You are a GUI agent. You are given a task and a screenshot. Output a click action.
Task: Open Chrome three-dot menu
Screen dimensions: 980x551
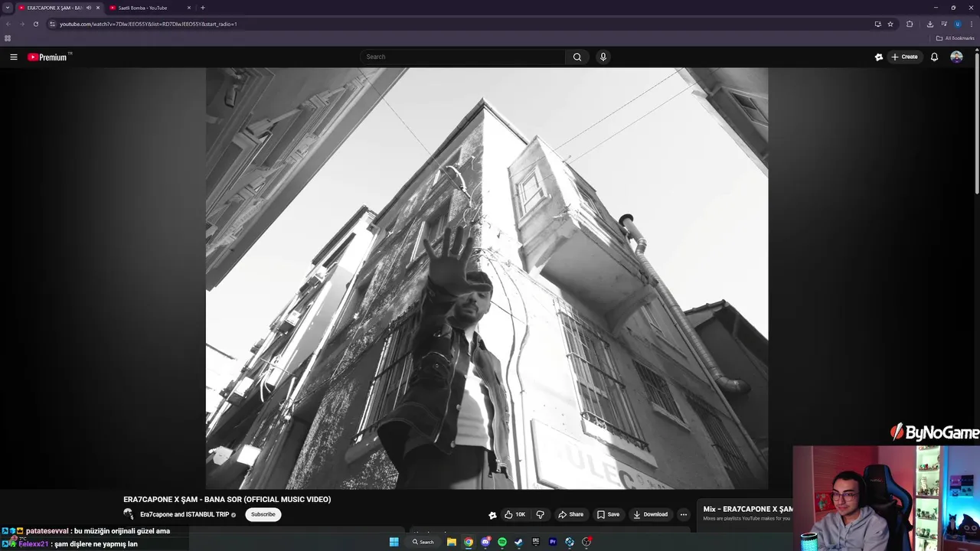(972, 24)
